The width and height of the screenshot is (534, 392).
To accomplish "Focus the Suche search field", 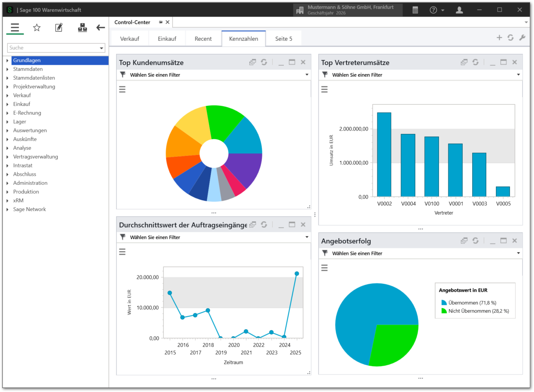I will click(x=53, y=48).
